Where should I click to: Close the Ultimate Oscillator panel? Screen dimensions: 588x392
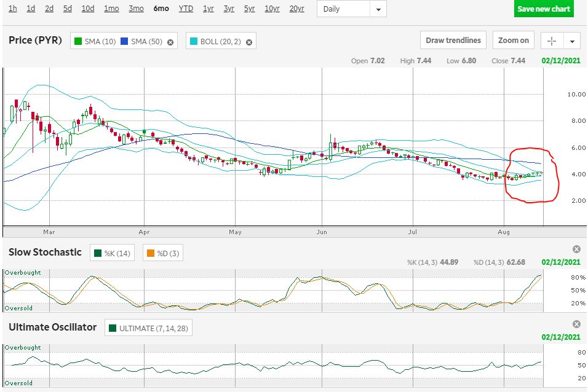point(576,324)
